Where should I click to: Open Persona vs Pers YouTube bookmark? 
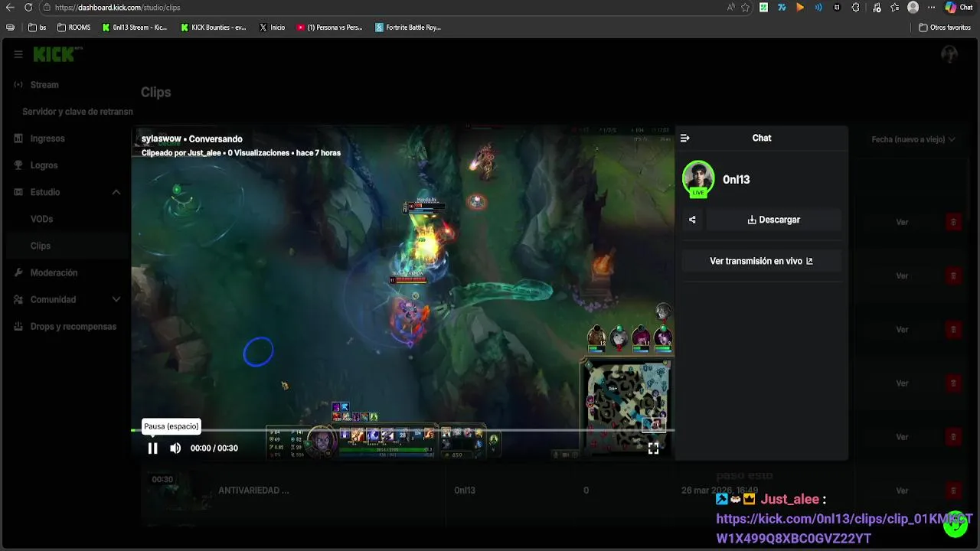click(330, 28)
